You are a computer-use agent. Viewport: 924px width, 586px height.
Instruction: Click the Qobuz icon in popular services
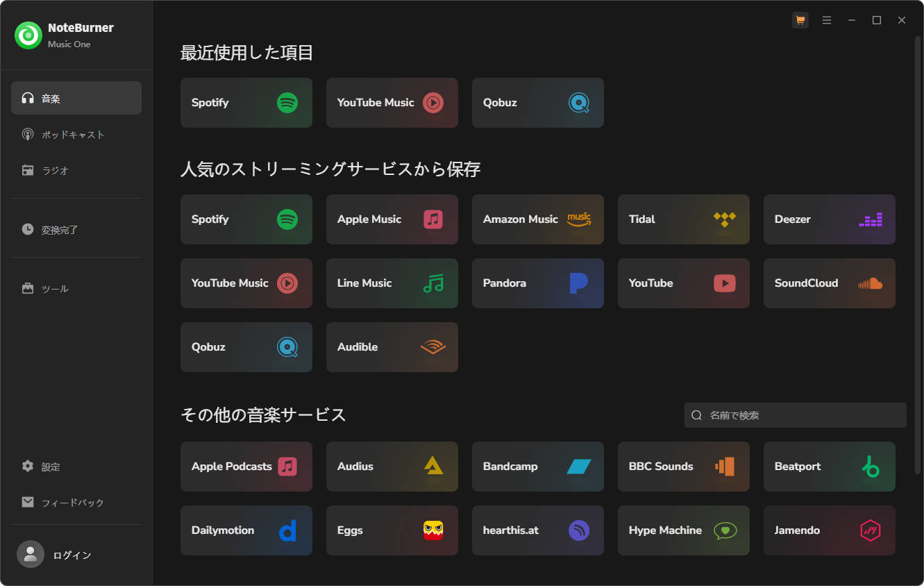pos(287,347)
